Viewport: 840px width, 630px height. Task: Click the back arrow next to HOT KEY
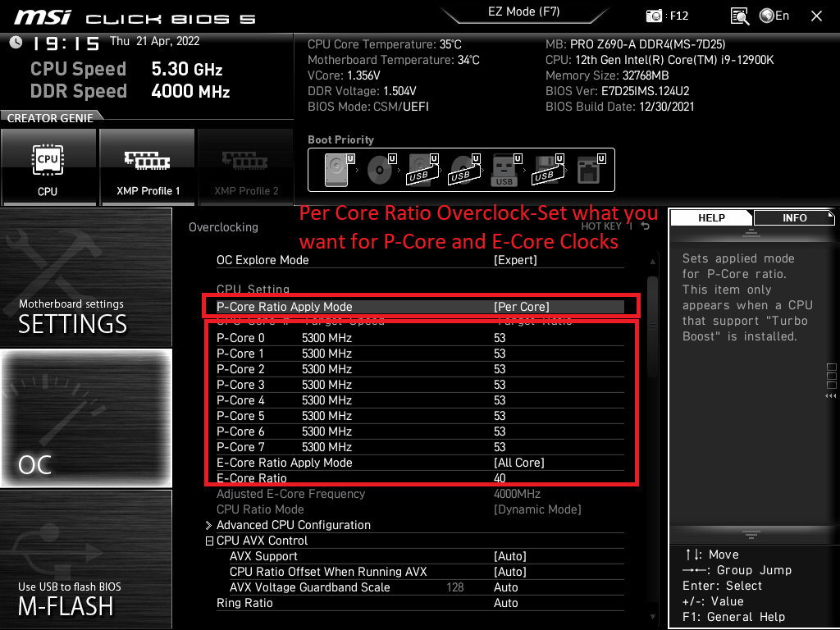click(646, 226)
